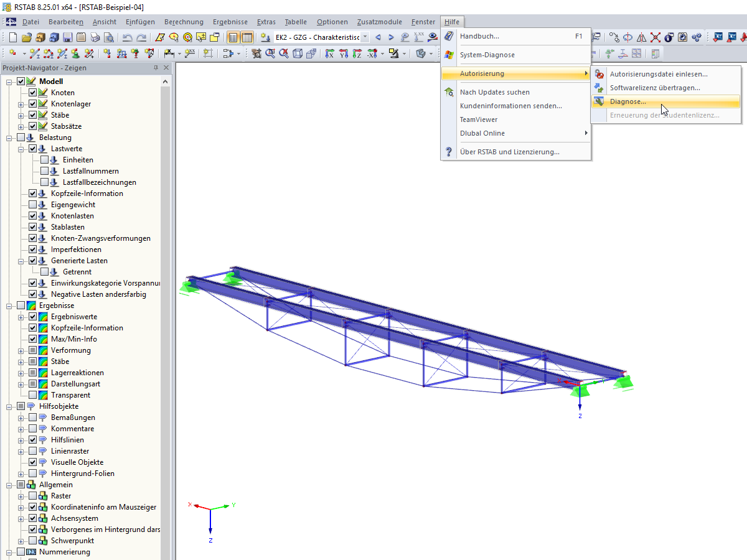Select the TeamViewer menu entry
This screenshot has width=747, height=560.
coord(516,119)
